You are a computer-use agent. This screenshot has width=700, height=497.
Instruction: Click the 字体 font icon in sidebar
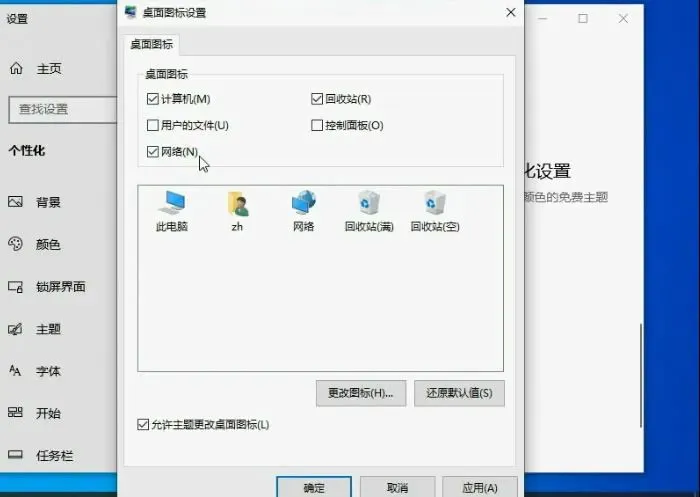coord(15,371)
